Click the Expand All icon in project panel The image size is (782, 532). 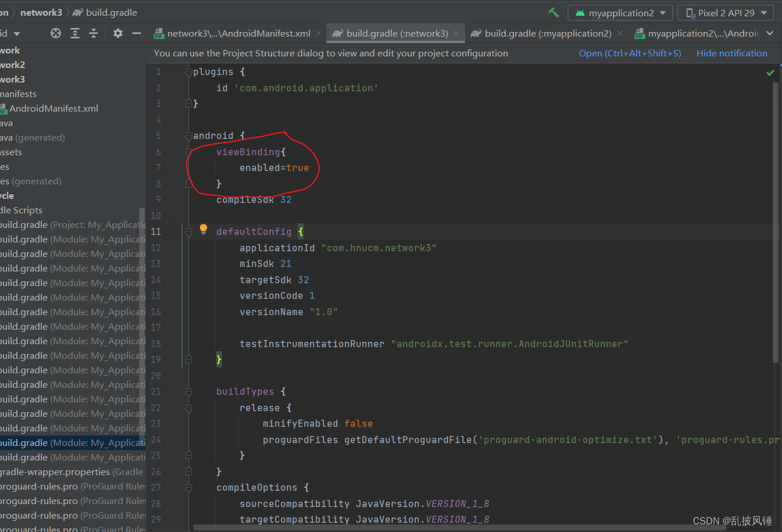(75, 33)
